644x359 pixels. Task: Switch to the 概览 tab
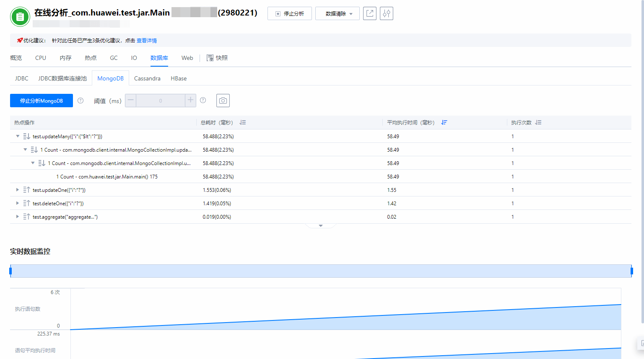[16, 58]
